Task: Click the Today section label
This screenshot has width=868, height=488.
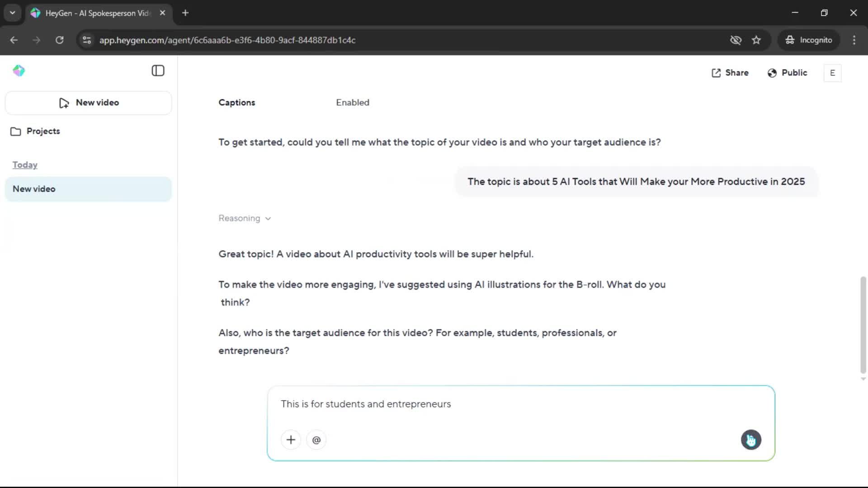Action: tap(25, 165)
